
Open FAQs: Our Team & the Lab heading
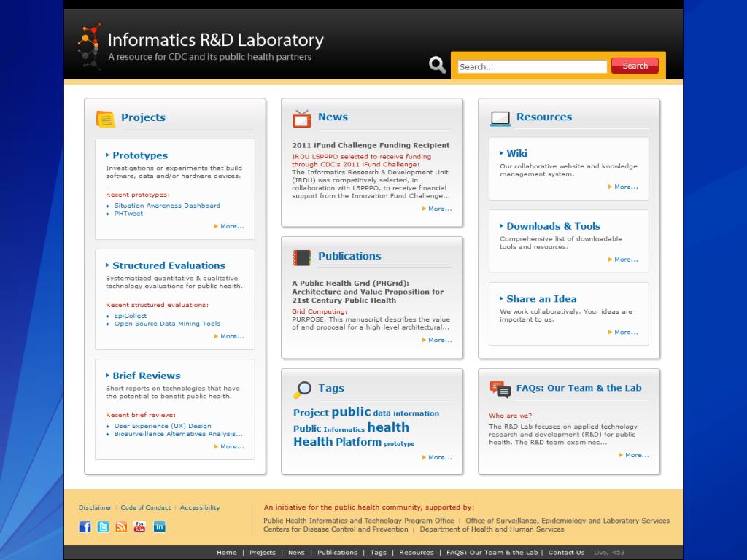click(x=578, y=388)
